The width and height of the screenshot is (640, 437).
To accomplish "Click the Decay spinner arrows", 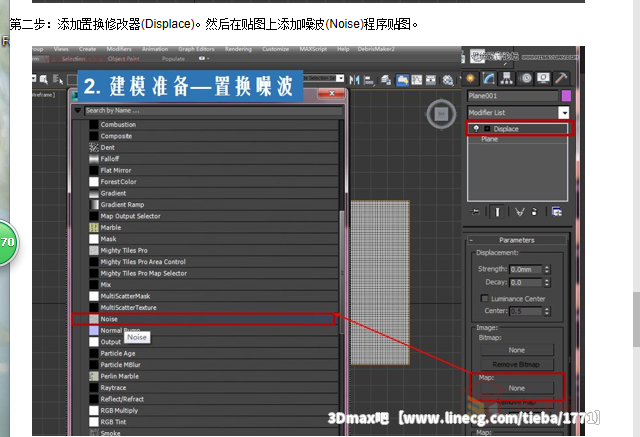I will pos(547,282).
